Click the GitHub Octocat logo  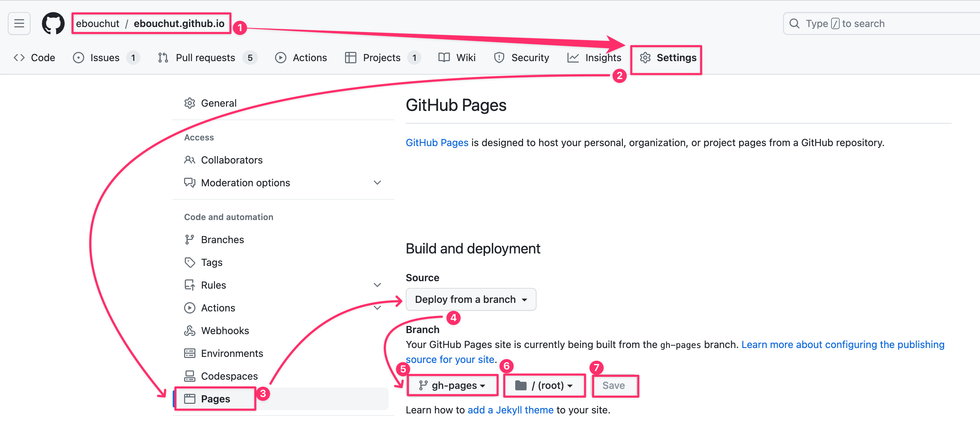(x=53, y=23)
